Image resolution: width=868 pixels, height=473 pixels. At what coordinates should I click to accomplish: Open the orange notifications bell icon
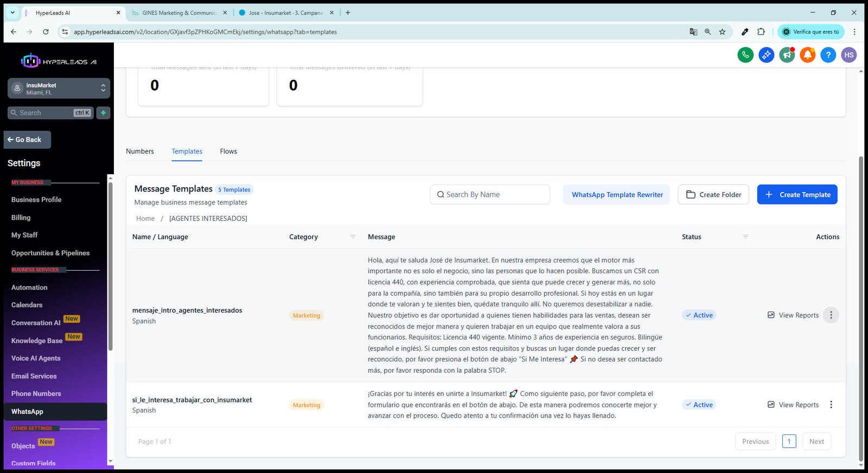pos(808,55)
